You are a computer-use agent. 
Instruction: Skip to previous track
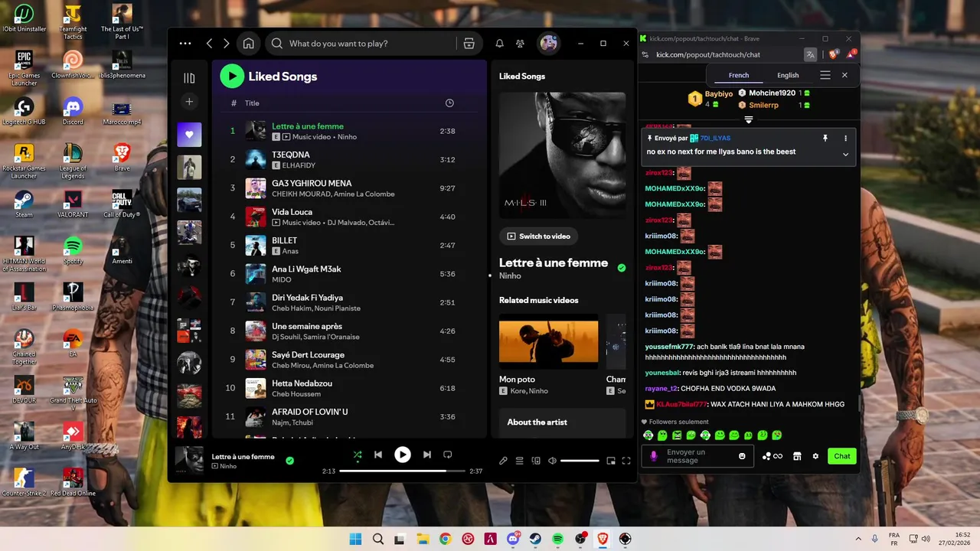(378, 455)
